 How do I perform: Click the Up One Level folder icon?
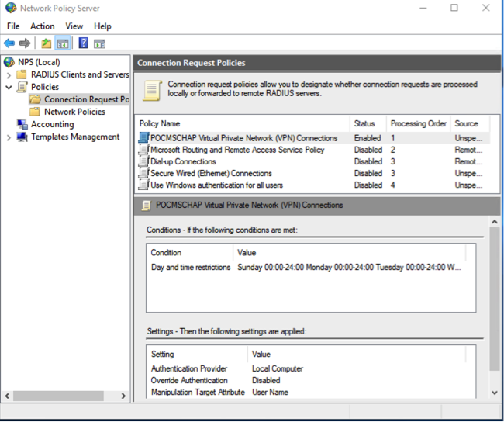(47, 43)
